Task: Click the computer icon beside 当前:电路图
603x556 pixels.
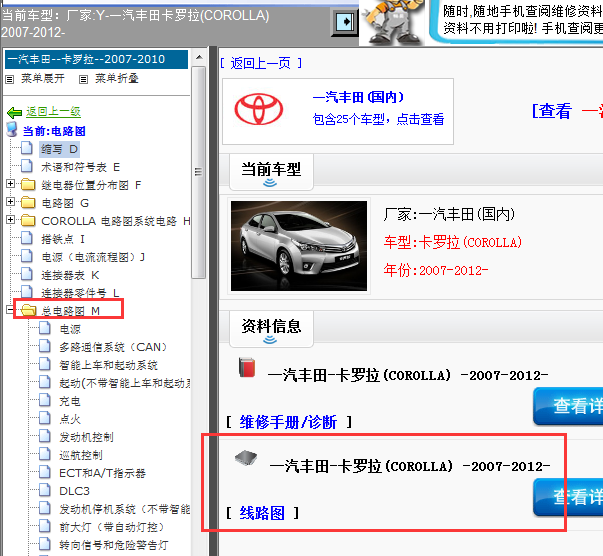Action: click(12, 130)
